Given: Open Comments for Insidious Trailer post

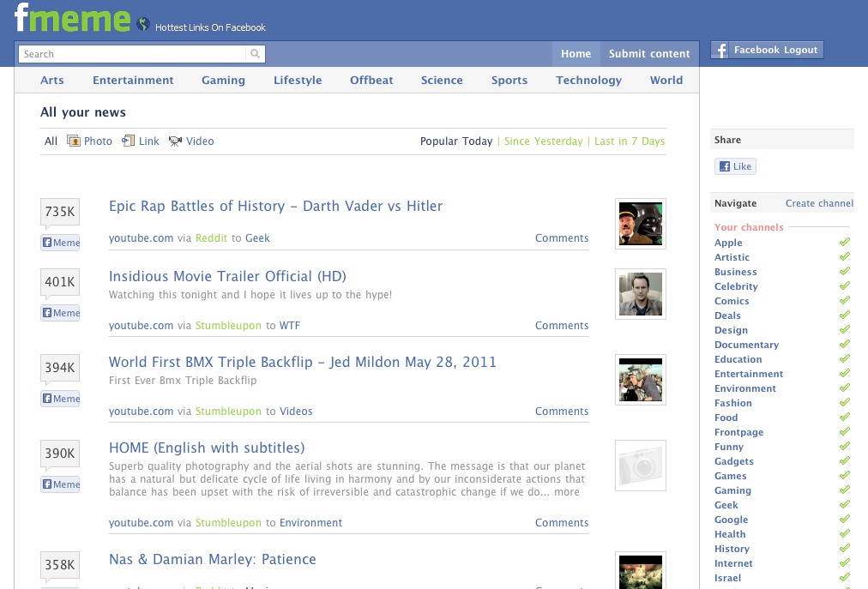Looking at the screenshot, I should click(562, 326).
